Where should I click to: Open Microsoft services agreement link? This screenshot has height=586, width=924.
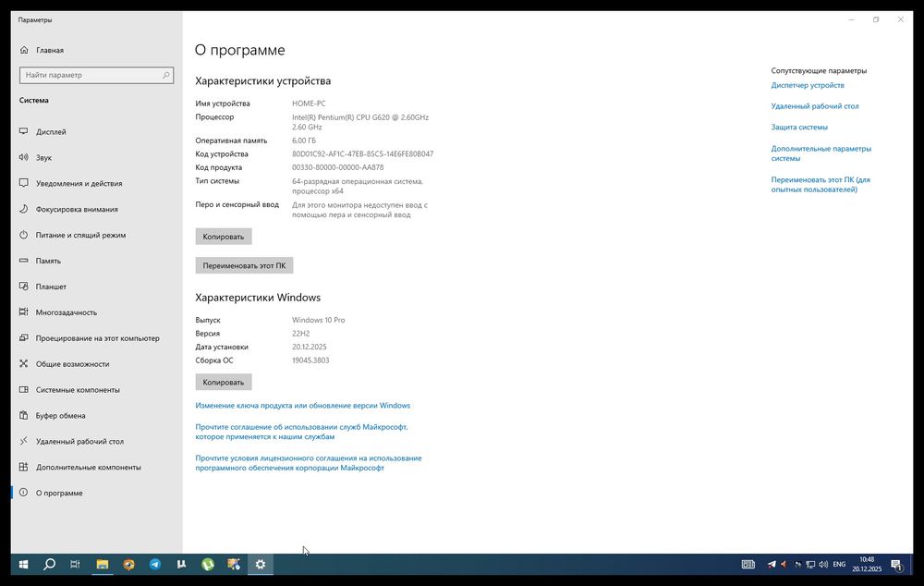click(302, 432)
